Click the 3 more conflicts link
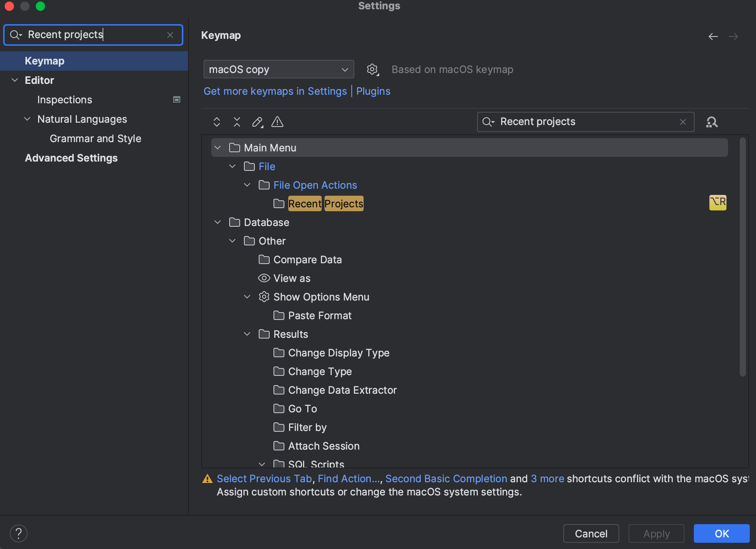The height and width of the screenshot is (549, 756). [547, 479]
